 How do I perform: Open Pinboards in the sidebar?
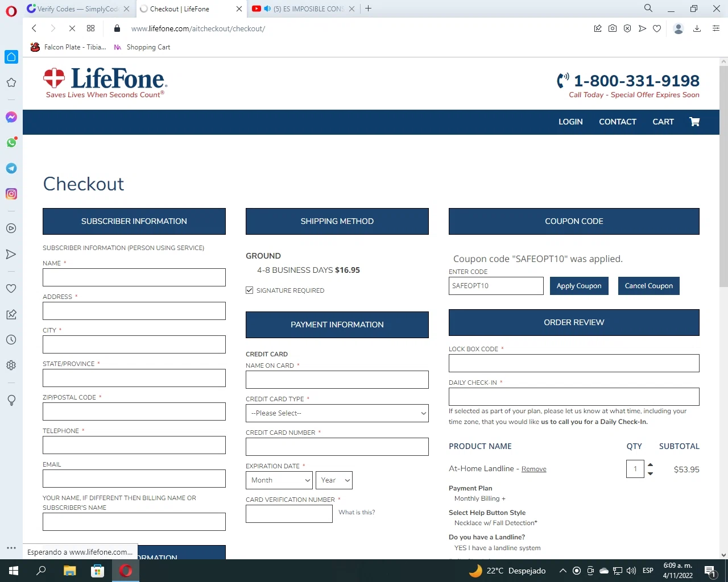tap(11, 314)
